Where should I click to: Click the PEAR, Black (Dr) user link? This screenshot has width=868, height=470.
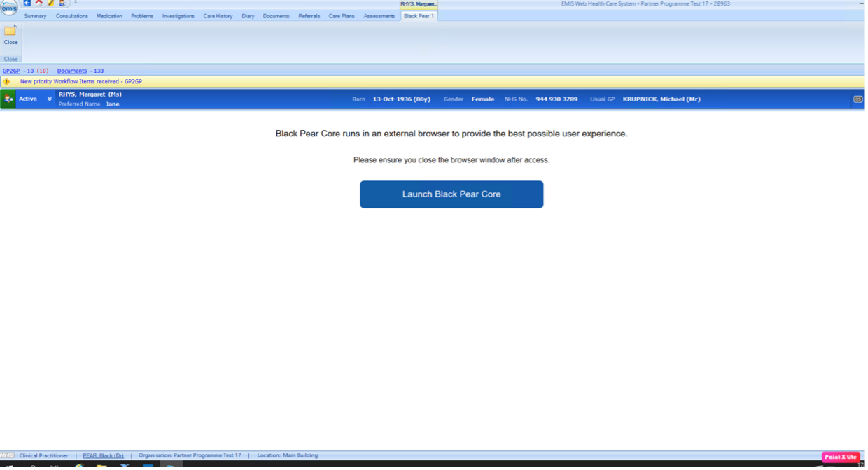(x=103, y=455)
